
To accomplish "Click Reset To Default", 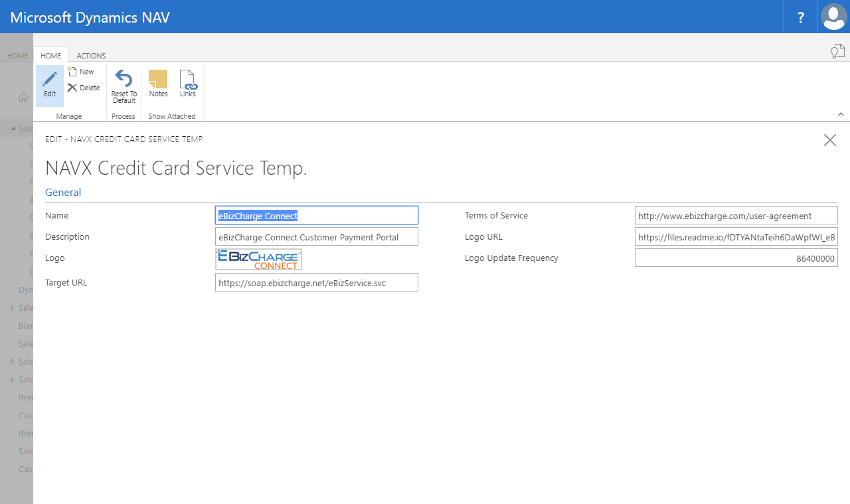I will click(124, 86).
